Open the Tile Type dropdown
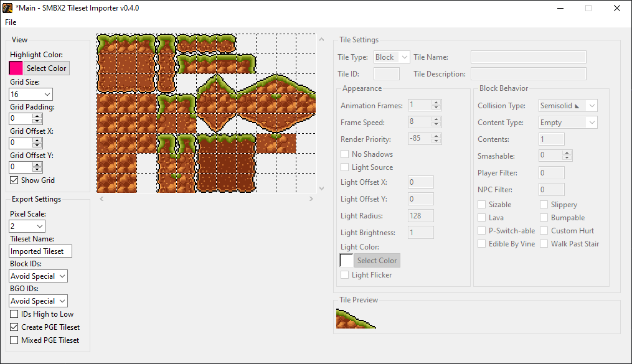This screenshot has width=632, height=364. tap(392, 57)
